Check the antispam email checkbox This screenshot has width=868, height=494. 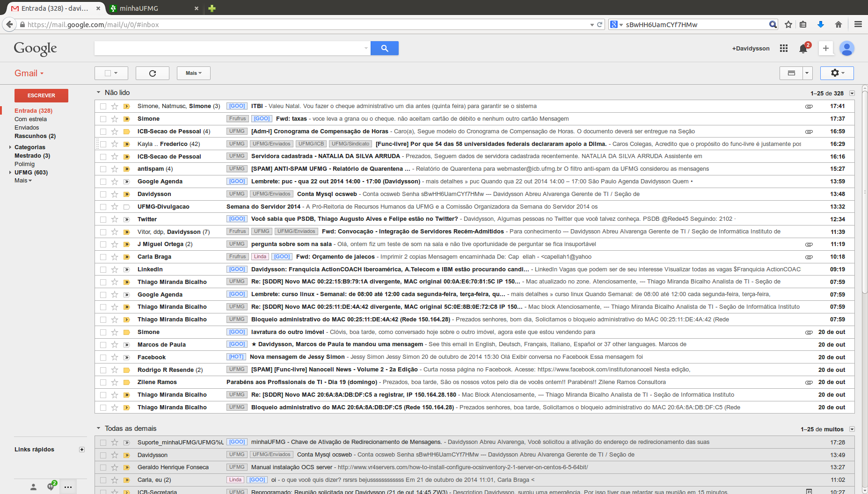tap(103, 169)
